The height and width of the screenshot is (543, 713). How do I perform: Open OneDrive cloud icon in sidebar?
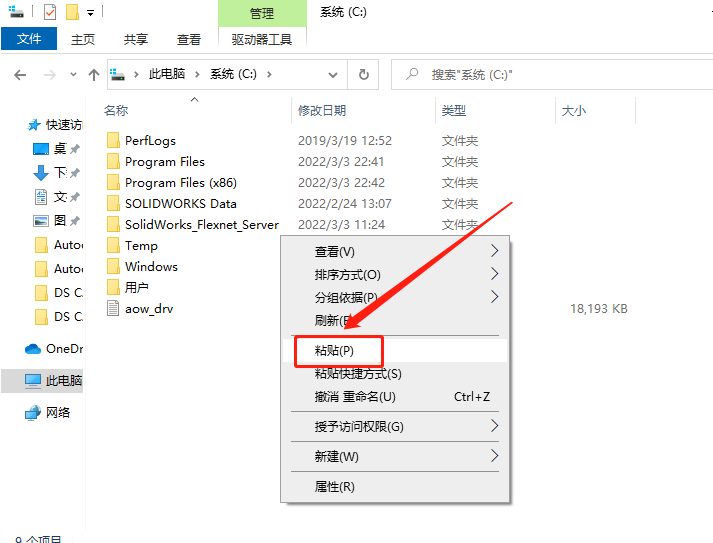[x=33, y=349]
